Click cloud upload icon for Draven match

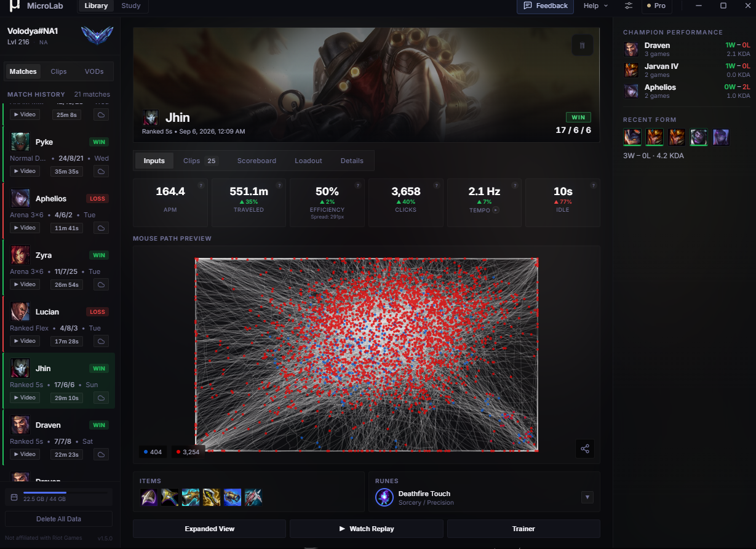coord(101,454)
